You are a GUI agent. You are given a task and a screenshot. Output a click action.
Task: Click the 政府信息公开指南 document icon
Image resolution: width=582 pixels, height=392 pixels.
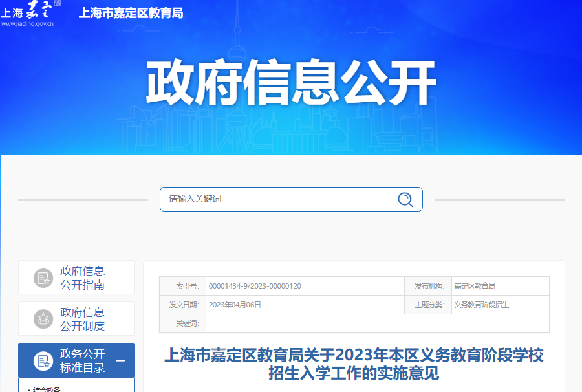pyautogui.click(x=44, y=278)
